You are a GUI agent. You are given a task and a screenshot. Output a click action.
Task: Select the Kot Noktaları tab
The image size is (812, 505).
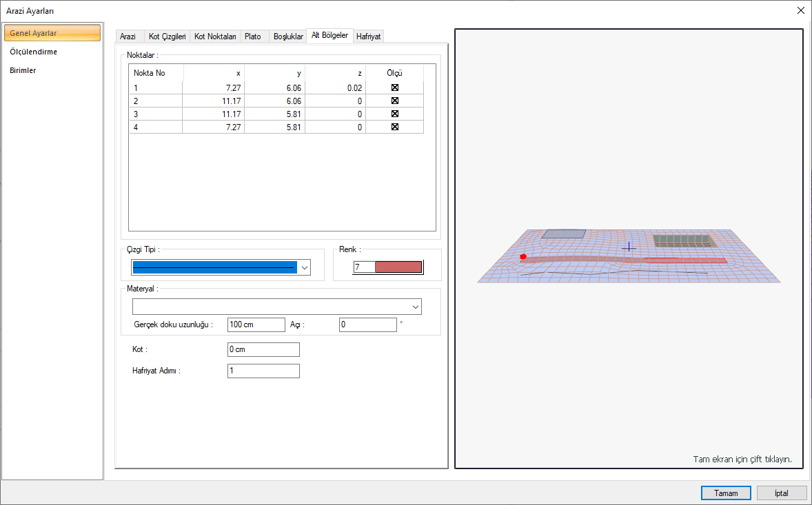(x=215, y=37)
